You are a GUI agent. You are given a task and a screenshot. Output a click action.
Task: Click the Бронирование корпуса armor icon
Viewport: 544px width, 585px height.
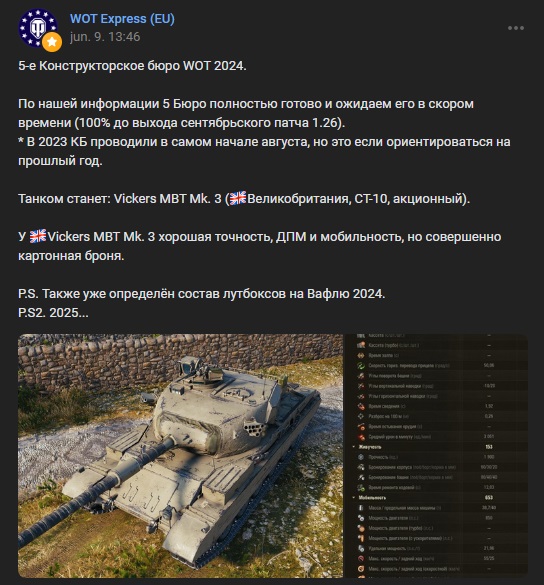coord(361,467)
